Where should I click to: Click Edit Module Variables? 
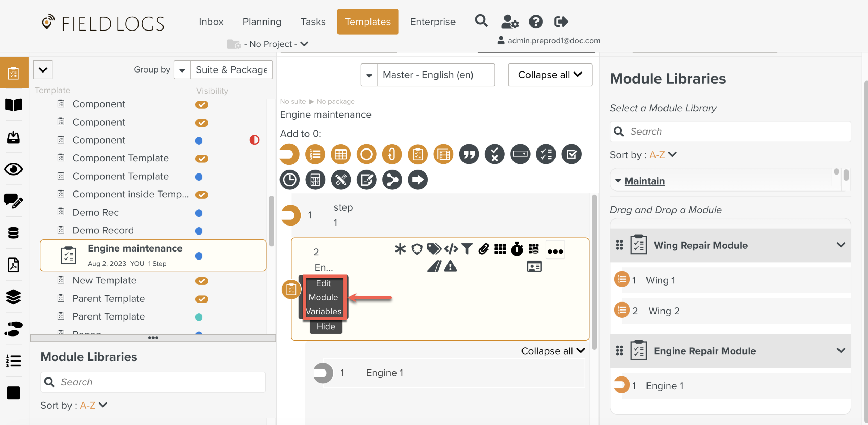323,297
